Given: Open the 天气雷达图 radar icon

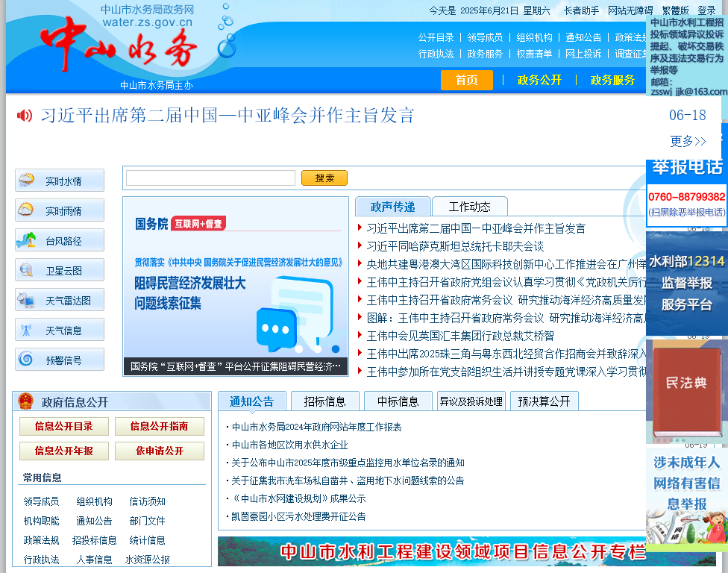Looking at the screenshot, I should pyautogui.click(x=26, y=300).
